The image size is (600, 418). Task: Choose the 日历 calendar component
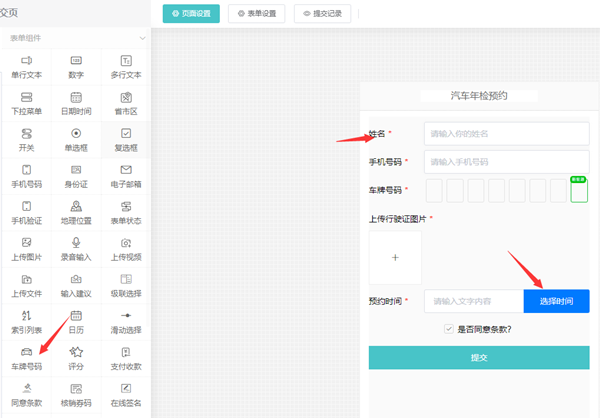coord(76,322)
